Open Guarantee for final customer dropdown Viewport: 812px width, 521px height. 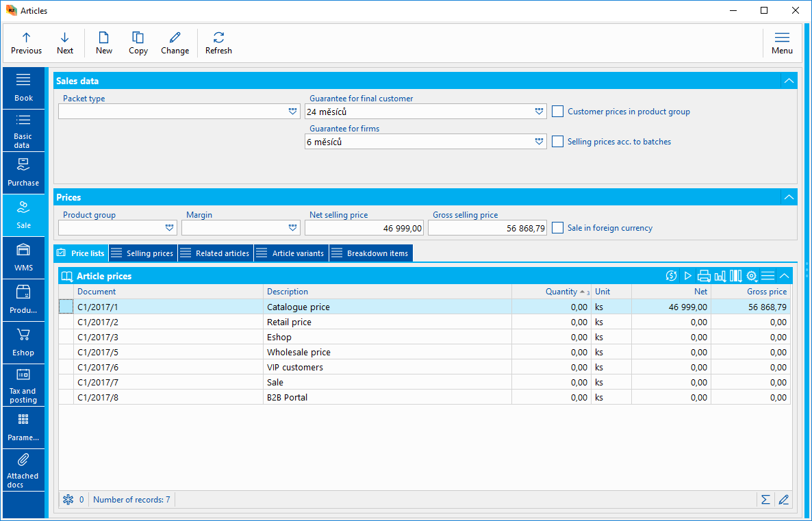pyautogui.click(x=539, y=112)
